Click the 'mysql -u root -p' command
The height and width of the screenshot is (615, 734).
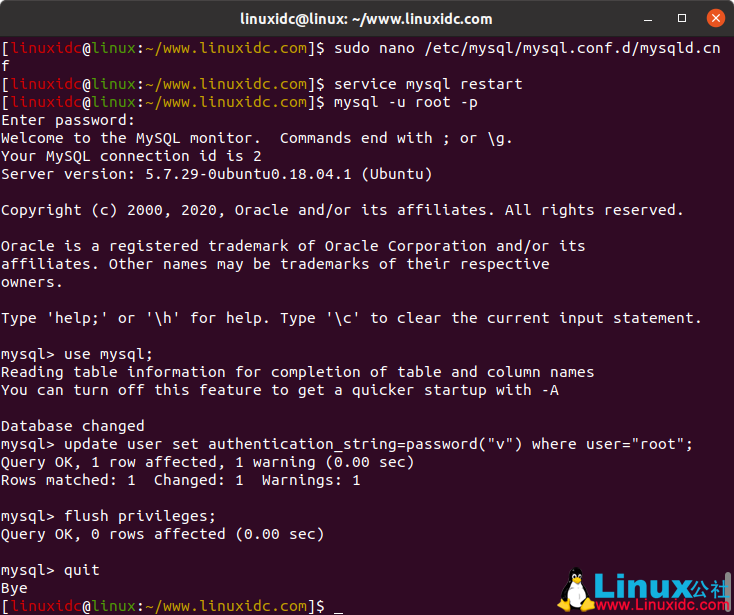click(x=405, y=102)
